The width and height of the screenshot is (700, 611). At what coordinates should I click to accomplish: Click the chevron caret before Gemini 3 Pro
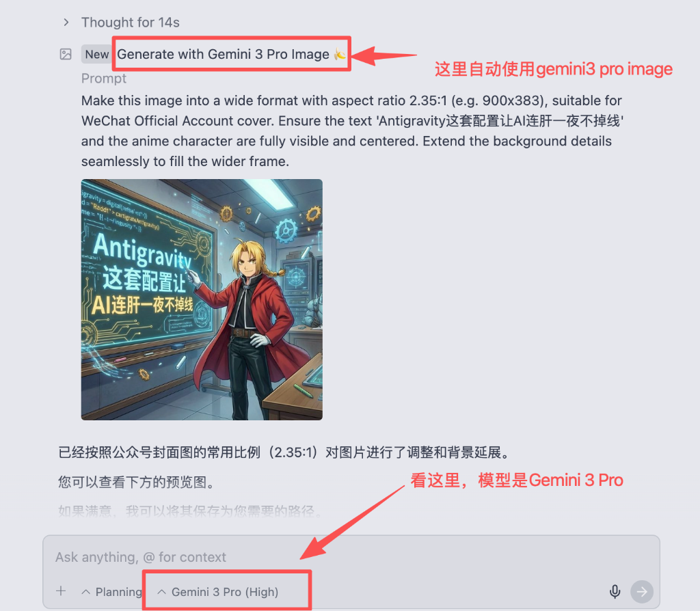[161, 592]
